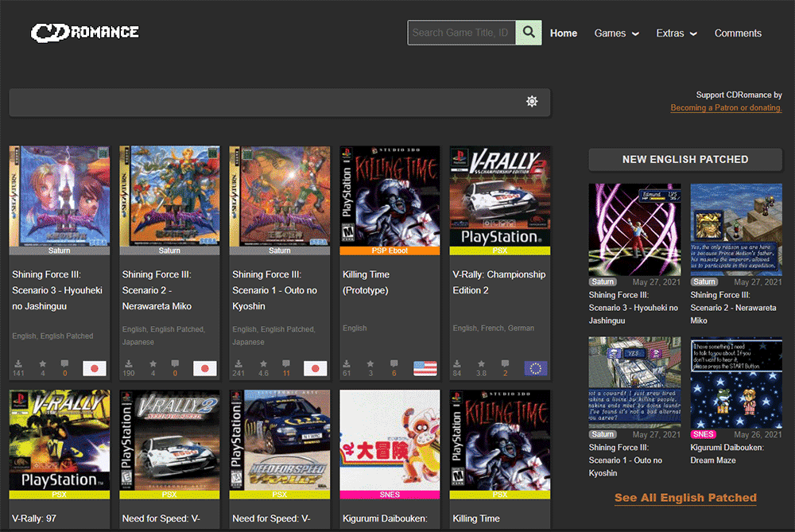Click the USA flag on Killing Time Prototype card

pyautogui.click(x=425, y=368)
